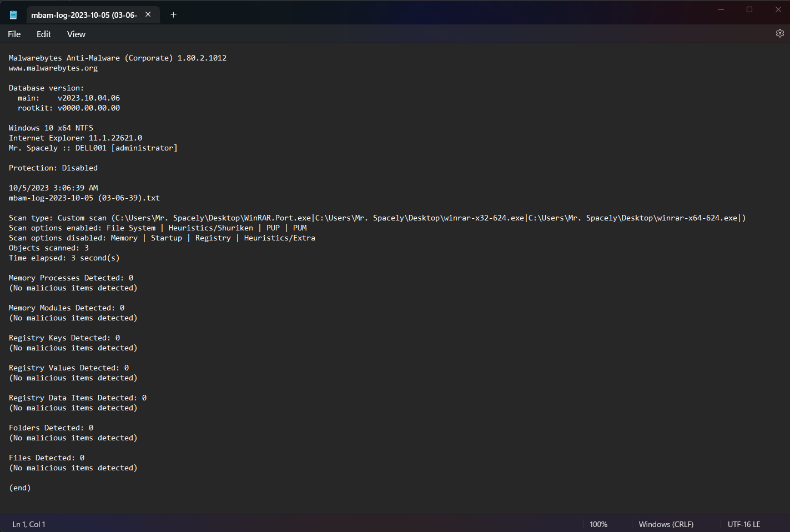Click the Malwarebytes Anti-Malware version line
The width and height of the screenshot is (790, 532).
[118, 58]
